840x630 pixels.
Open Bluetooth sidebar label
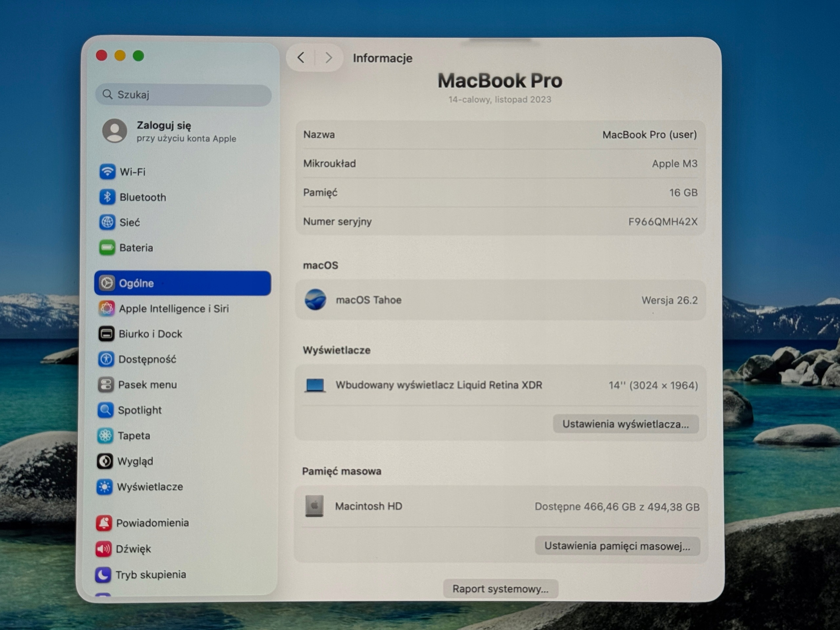(143, 198)
